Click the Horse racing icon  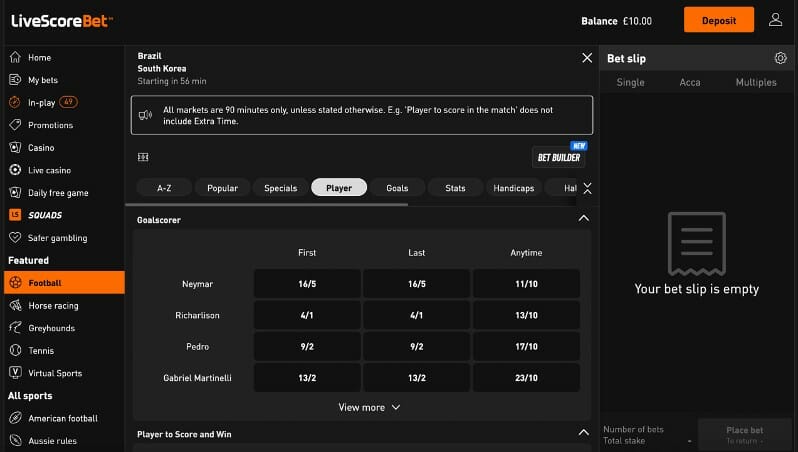tap(15, 305)
